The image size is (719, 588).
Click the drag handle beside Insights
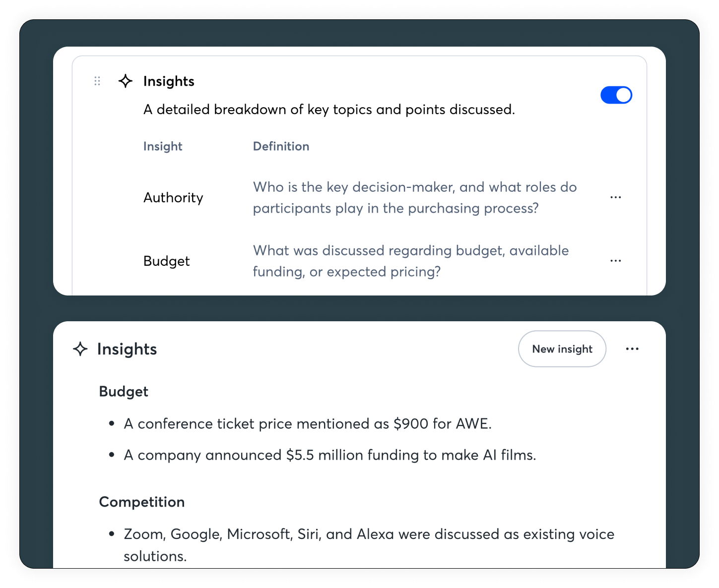[97, 81]
